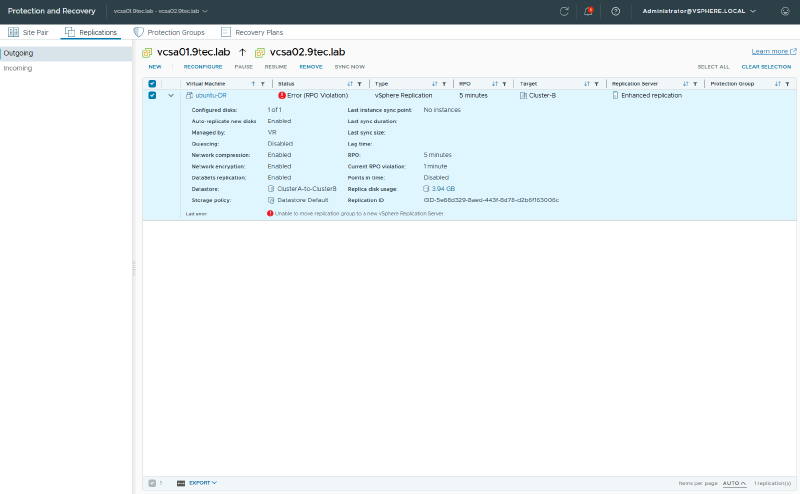Click the feedback smiley icon
The width and height of the screenshot is (800, 494).
point(785,11)
